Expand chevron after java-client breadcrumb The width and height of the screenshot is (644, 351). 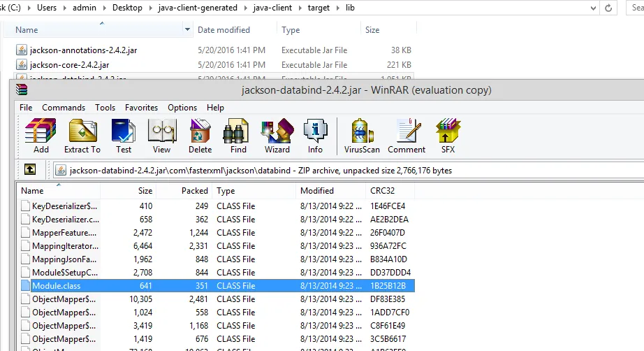[300, 8]
